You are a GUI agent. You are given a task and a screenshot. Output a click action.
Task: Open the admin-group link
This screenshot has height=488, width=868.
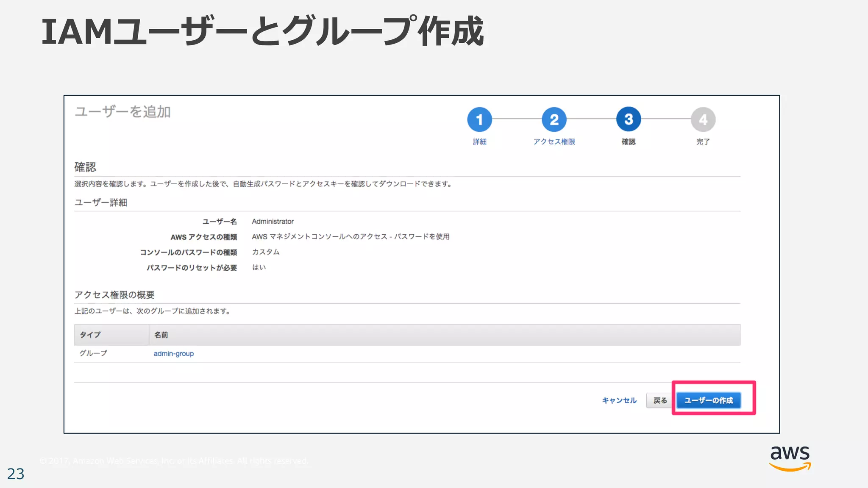click(x=173, y=353)
